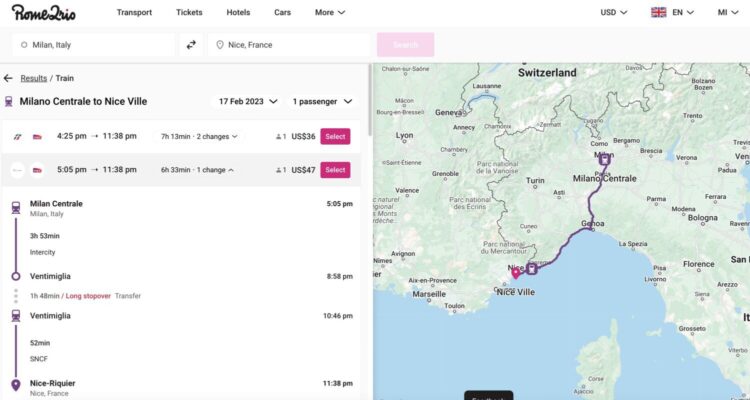The width and height of the screenshot is (750, 400).
Task: Open the More menu dropdown
Action: pyautogui.click(x=330, y=12)
